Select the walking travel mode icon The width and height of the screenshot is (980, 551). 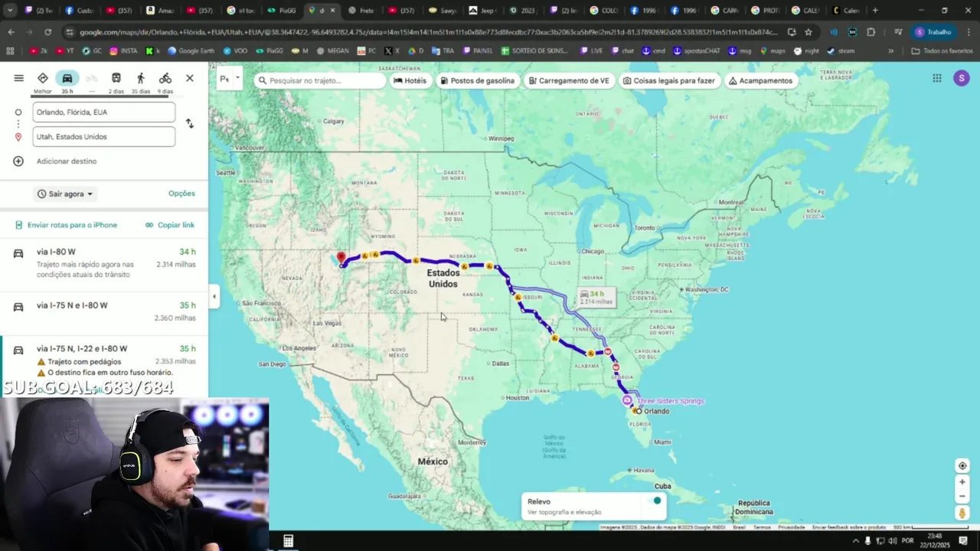coord(141,78)
